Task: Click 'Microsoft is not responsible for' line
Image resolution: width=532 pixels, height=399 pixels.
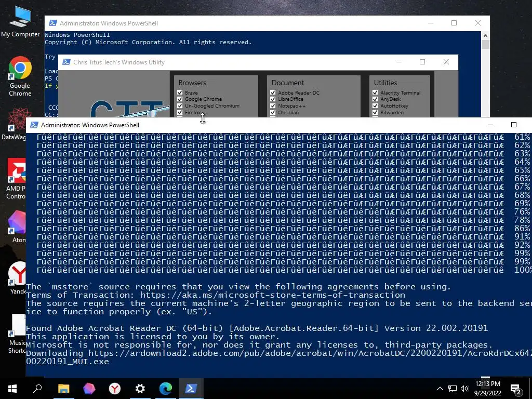Action: 259,345
